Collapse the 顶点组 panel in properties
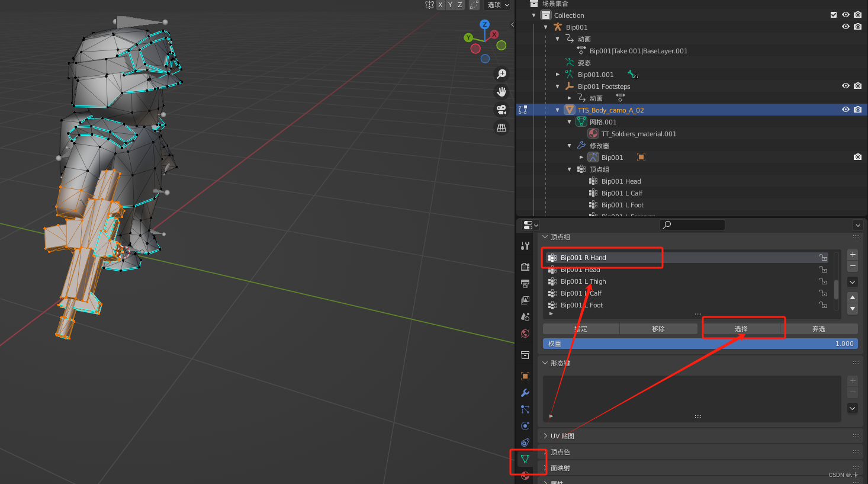This screenshot has height=484, width=868. pos(545,237)
